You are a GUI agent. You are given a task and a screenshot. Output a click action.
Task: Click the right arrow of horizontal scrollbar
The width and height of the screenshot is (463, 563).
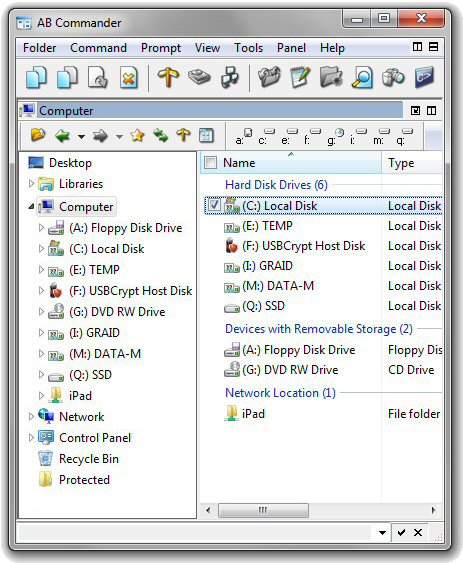pyautogui.click(x=434, y=510)
